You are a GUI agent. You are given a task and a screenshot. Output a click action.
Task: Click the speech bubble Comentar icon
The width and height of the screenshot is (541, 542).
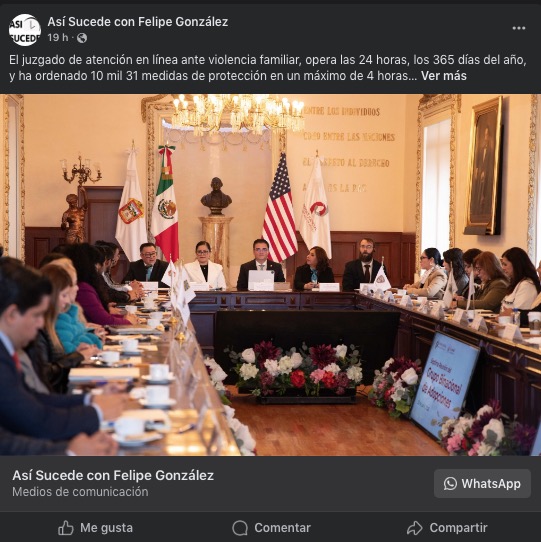point(240,528)
